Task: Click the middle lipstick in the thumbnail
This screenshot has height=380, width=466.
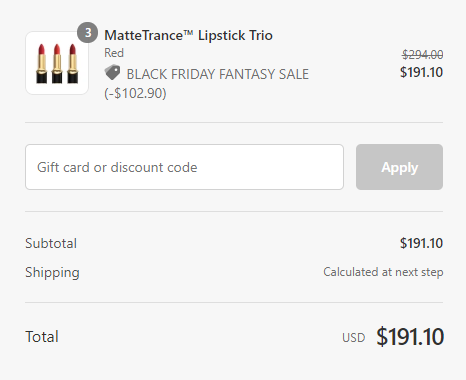Action: coord(57,63)
